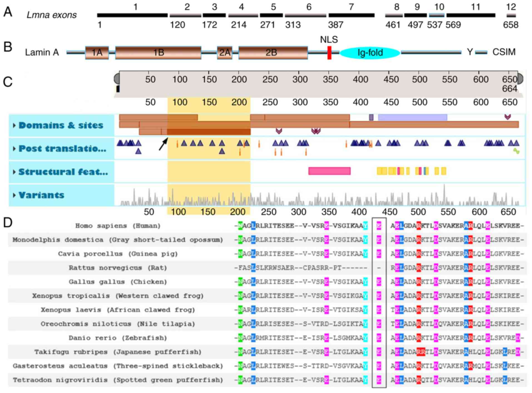Click the Homo sapiens (Human) species label
532x393 pixels.
tap(118, 226)
